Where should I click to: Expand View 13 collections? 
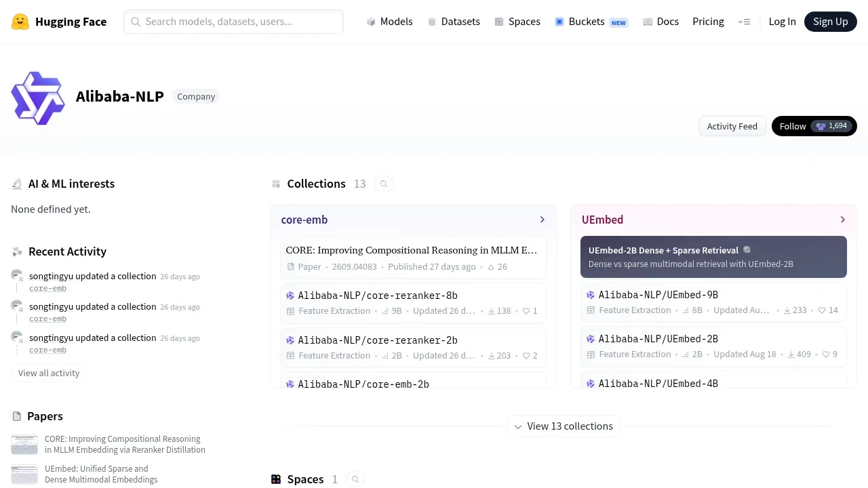click(x=564, y=426)
